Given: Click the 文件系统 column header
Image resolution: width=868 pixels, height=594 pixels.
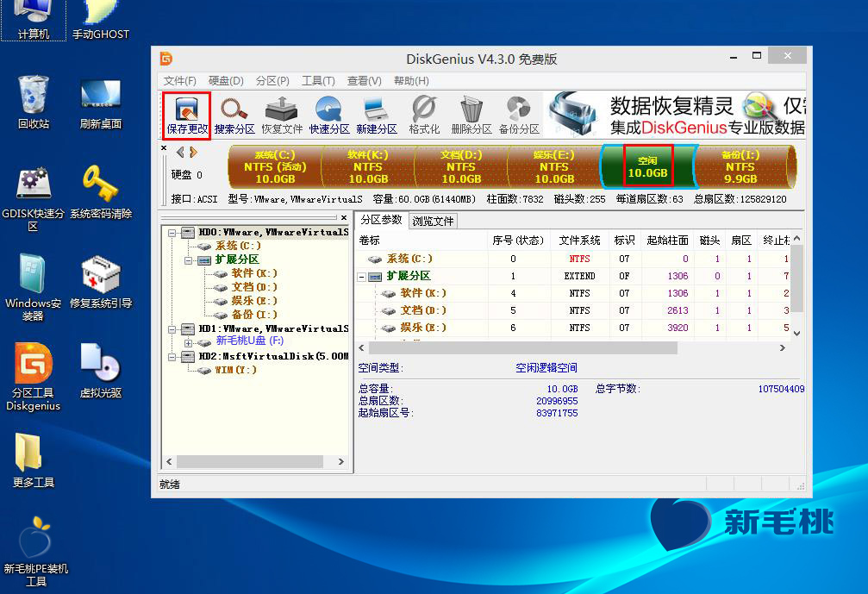Looking at the screenshot, I should point(579,241).
